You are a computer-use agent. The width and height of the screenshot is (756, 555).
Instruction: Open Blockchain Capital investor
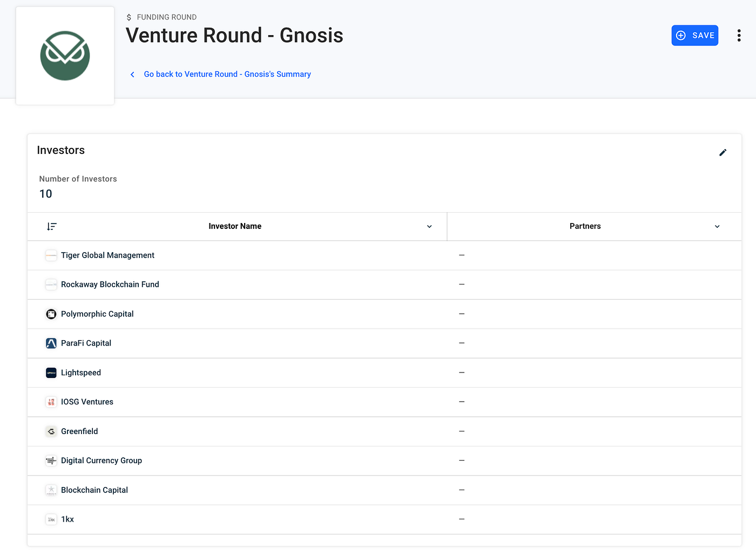point(94,490)
